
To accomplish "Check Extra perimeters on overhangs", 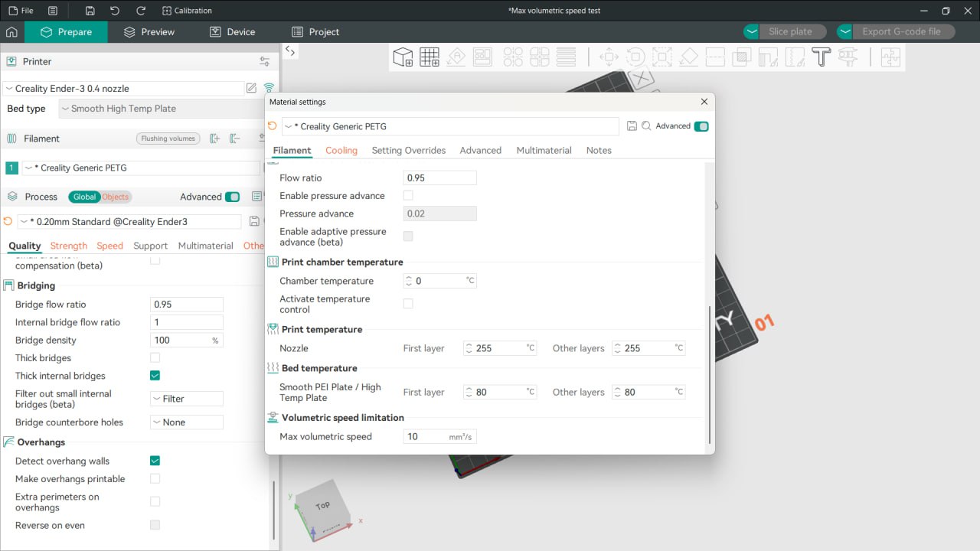I will (155, 501).
